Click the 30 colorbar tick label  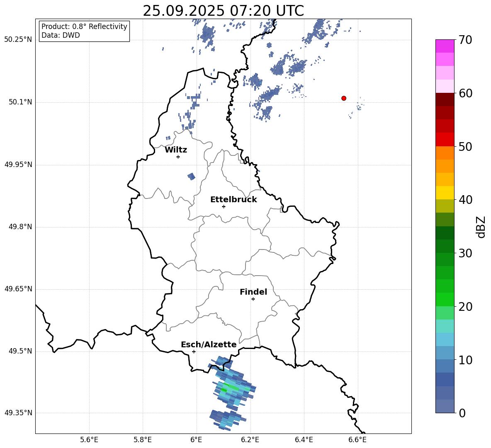[x=465, y=253]
